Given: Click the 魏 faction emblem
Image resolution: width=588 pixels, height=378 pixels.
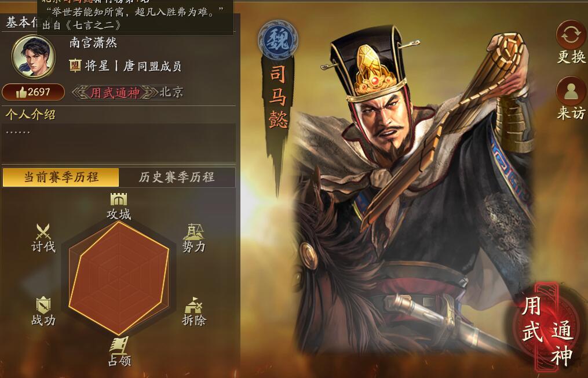Looking at the screenshot, I should pyautogui.click(x=278, y=40).
